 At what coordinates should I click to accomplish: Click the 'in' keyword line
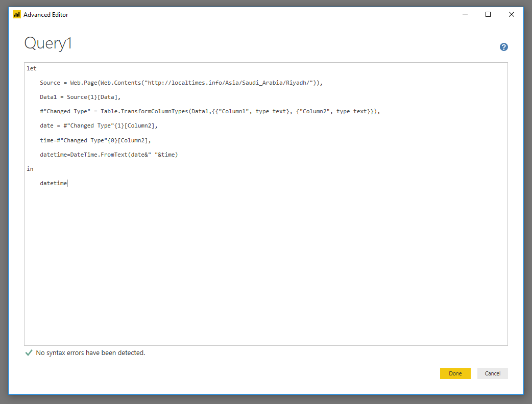pos(30,169)
